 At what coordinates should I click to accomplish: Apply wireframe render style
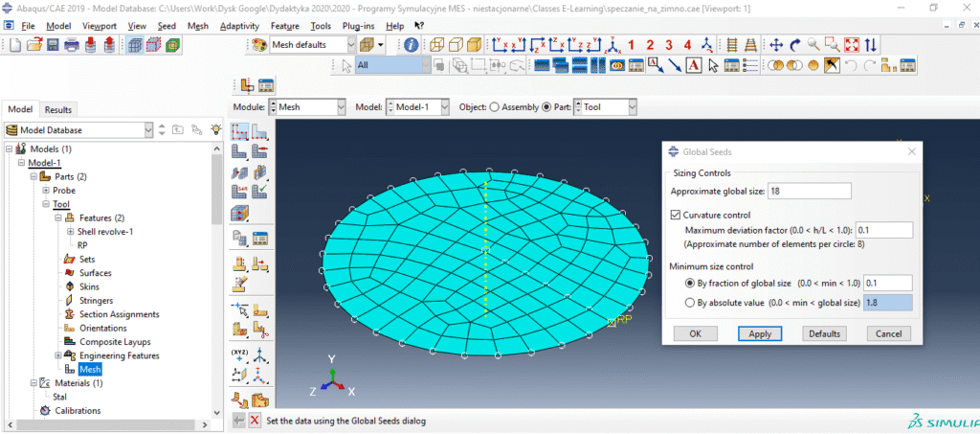[x=436, y=45]
